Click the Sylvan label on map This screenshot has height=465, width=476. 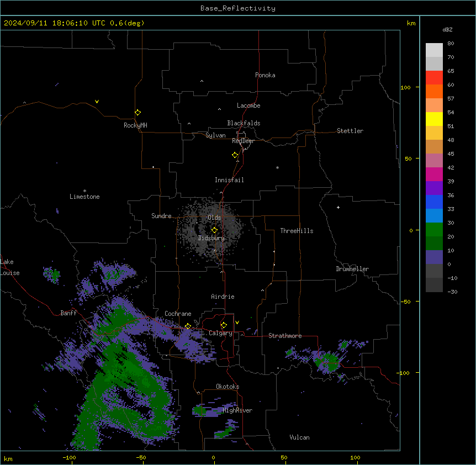coord(215,135)
